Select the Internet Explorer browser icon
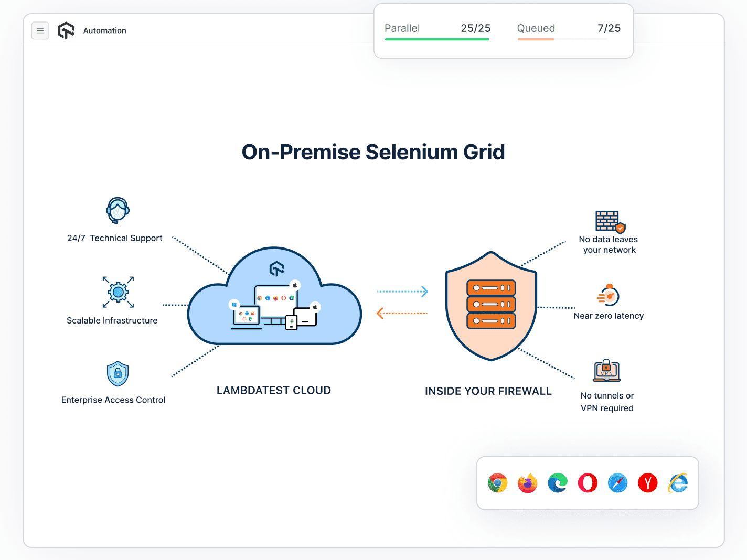Screen dimensions: 747x560 [678, 483]
